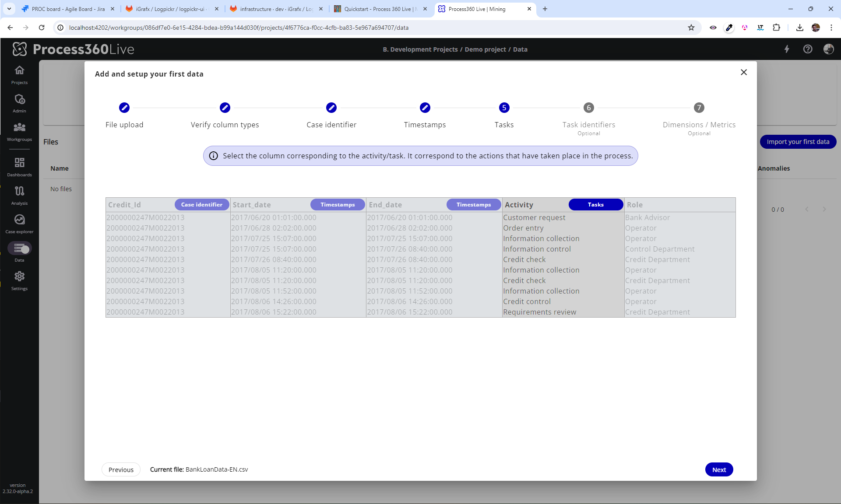841x504 pixels.
Task: Click Development Projects breadcrumb
Action: [420, 49]
